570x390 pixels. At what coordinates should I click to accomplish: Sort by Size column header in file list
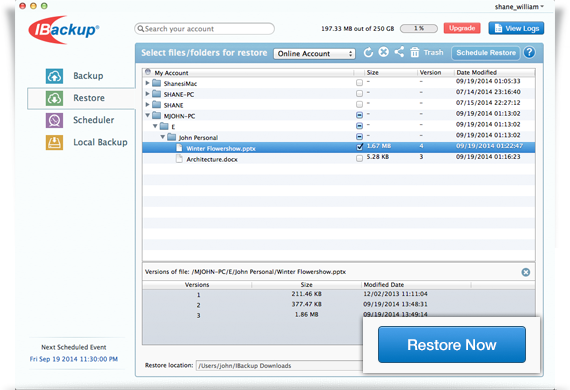tap(373, 72)
